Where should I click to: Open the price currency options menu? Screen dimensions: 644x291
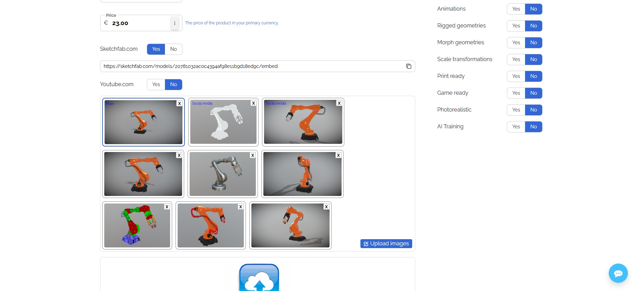(x=175, y=23)
